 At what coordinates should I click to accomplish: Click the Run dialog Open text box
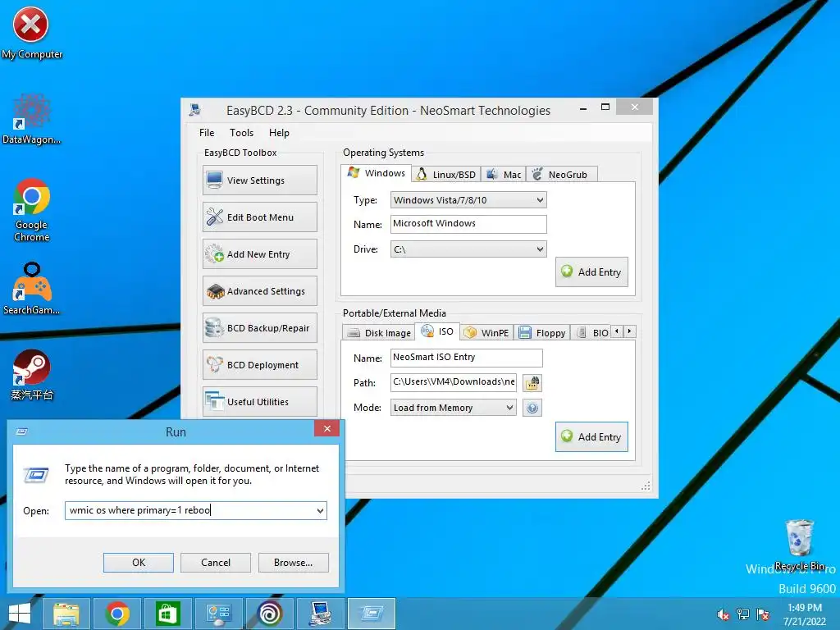tap(195, 510)
